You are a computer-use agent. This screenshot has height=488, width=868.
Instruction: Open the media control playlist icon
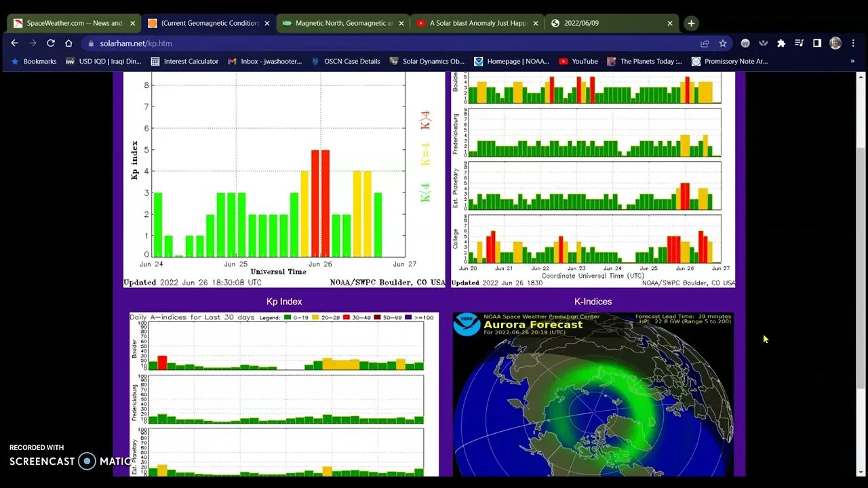pos(799,43)
